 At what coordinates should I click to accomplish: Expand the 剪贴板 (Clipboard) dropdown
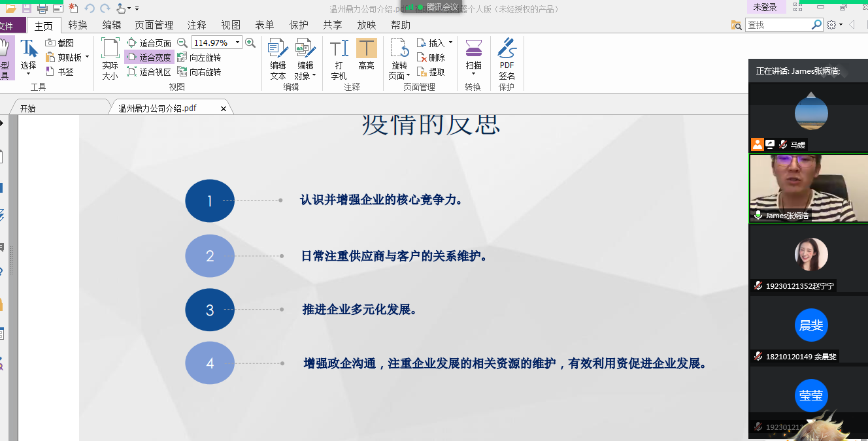tap(87, 57)
